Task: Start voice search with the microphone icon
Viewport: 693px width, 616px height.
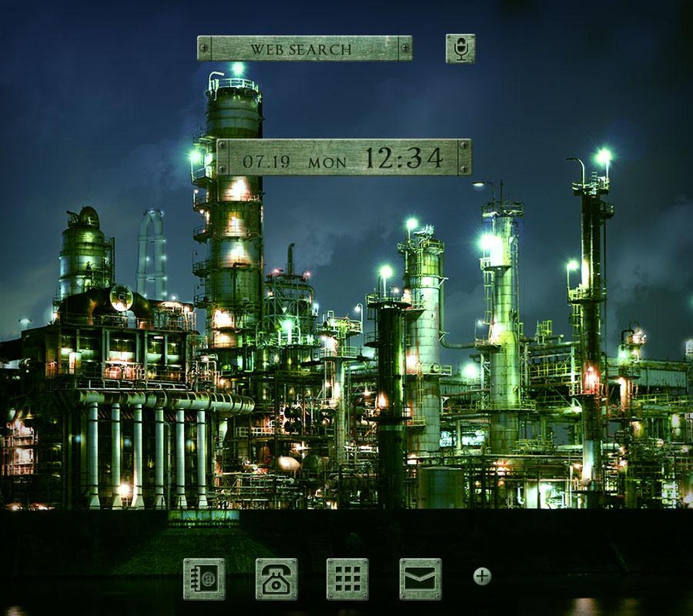Action: (x=461, y=49)
